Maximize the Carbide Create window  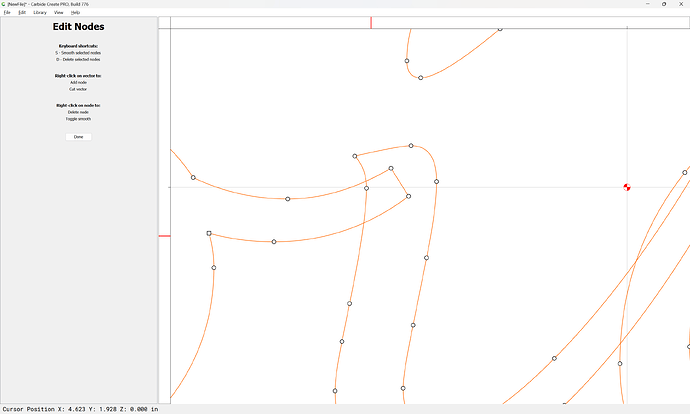click(664, 3)
